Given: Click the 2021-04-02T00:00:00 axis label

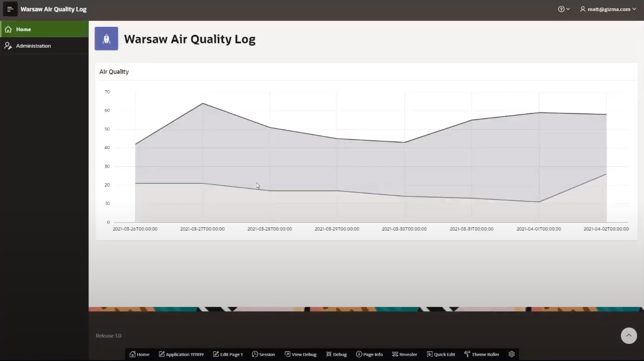Looking at the screenshot, I should point(606,229).
